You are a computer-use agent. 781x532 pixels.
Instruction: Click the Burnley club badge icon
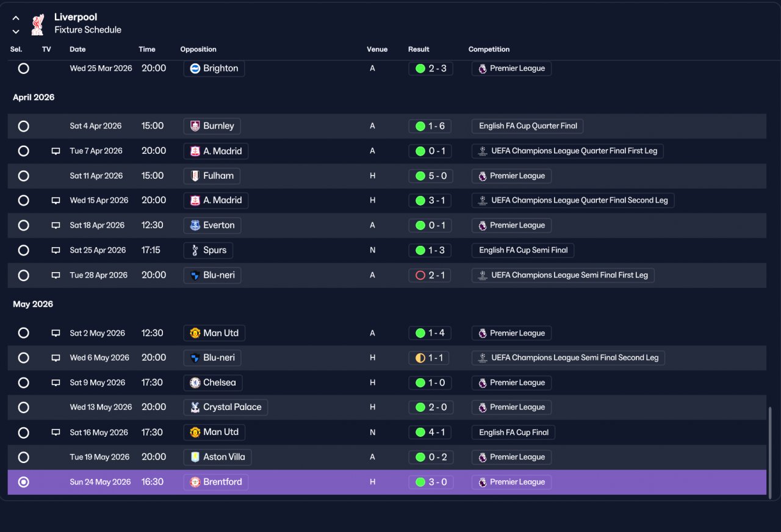(x=195, y=126)
